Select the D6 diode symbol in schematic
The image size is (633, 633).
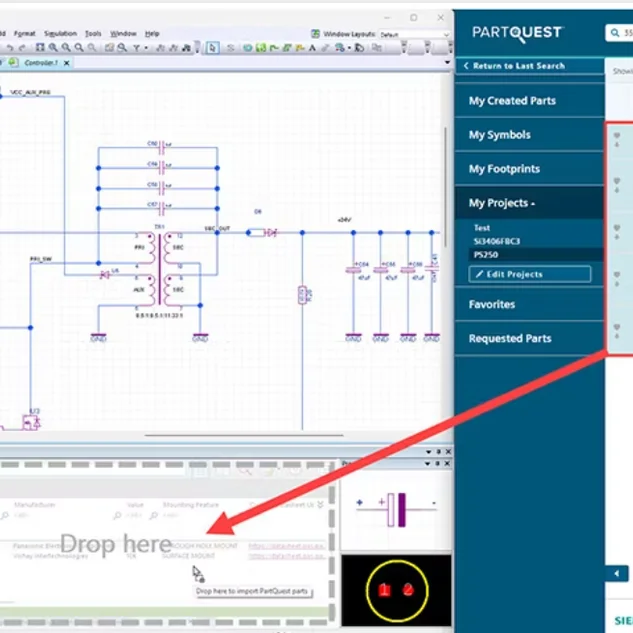click(x=271, y=233)
